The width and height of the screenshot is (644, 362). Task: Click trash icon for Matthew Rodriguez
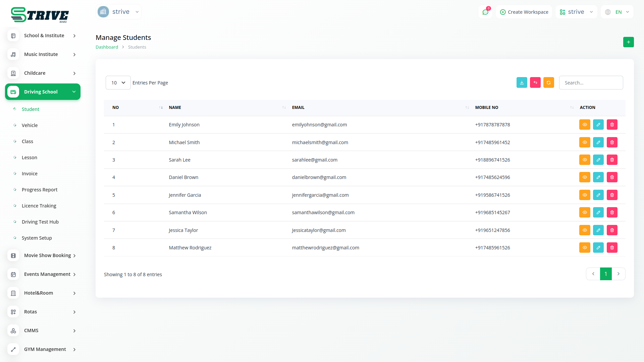[612, 248]
